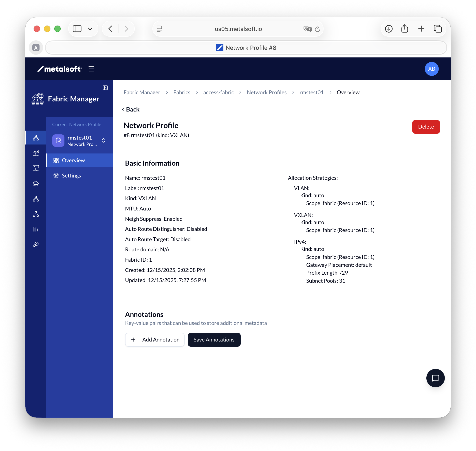
Task: Click the Kind: VXLAN text
Action: click(140, 198)
